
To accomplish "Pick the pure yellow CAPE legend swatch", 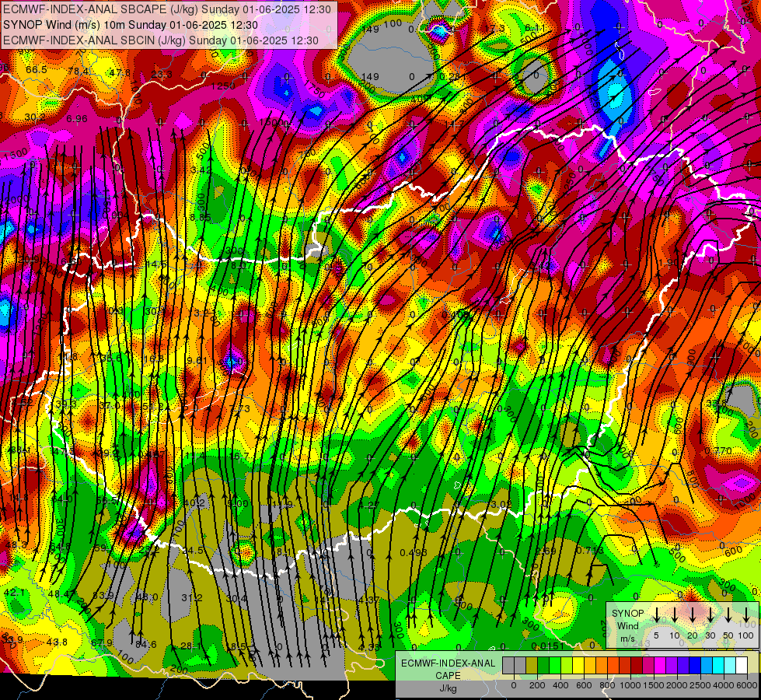I will 578,666.
